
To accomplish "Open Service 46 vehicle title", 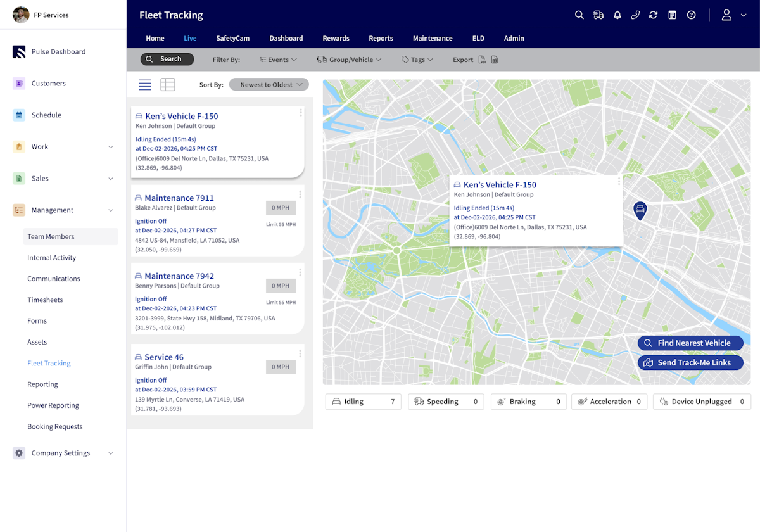I will point(164,357).
